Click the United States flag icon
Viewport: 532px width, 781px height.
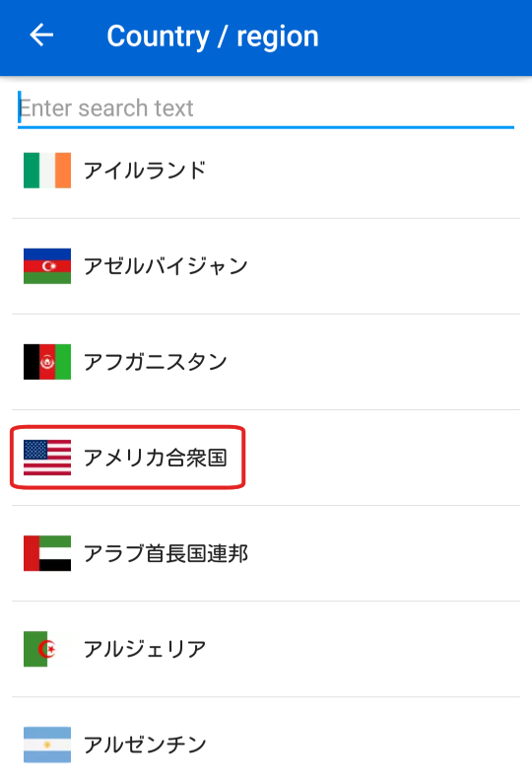[47, 458]
